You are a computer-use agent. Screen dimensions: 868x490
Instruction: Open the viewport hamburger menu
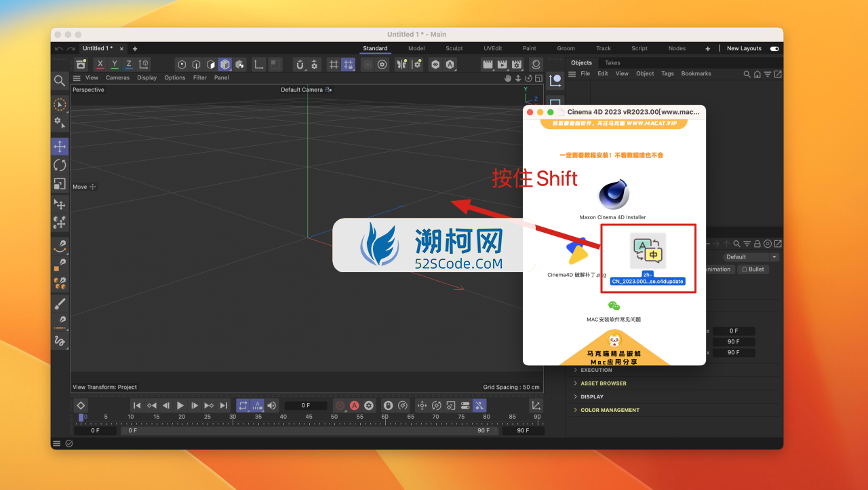[x=77, y=77]
